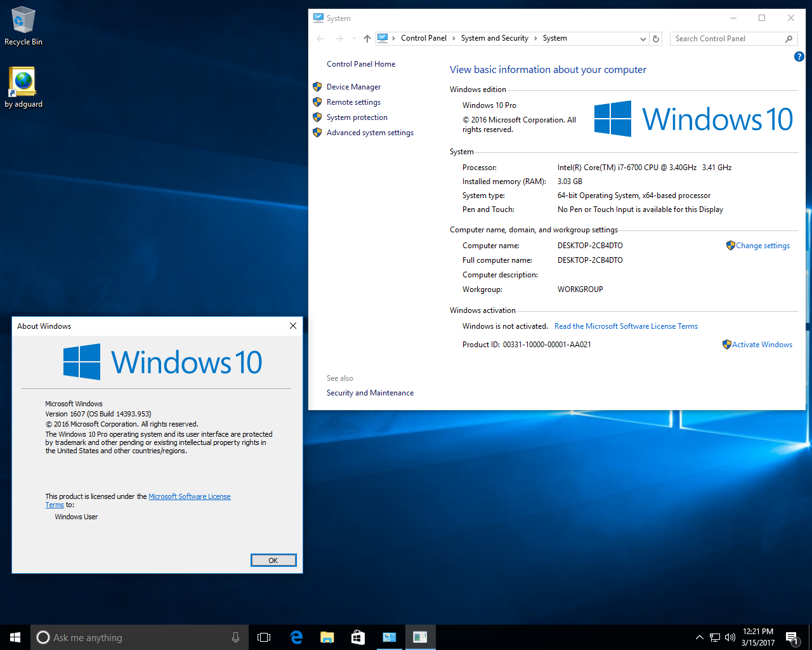The image size is (812, 650).
Task: Open the Action Center notification icon
Action: click(x=792, y=637)
